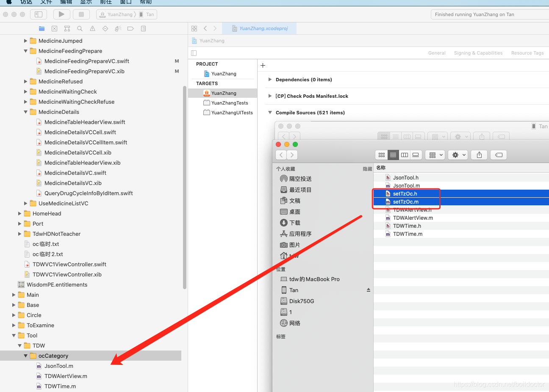Expand the MedicineRefused folder
Image resolution: width=549 pixels, height=392 pixels.
pyautogui.click(x=25, y=82)
